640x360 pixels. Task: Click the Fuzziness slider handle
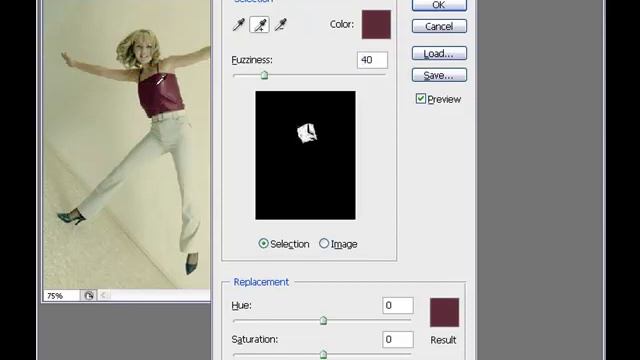click(x=264, y=75)
